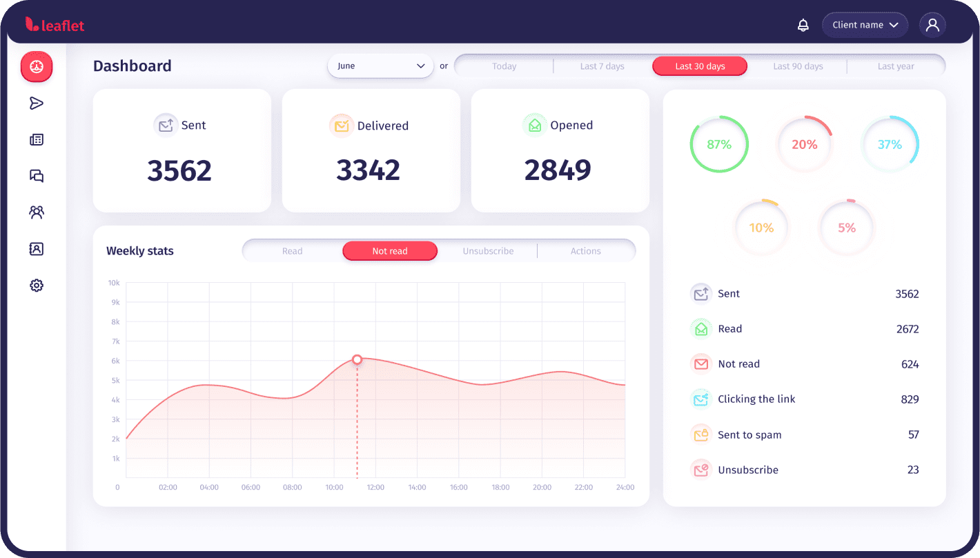Open settings gear in the sidebar

37,286
